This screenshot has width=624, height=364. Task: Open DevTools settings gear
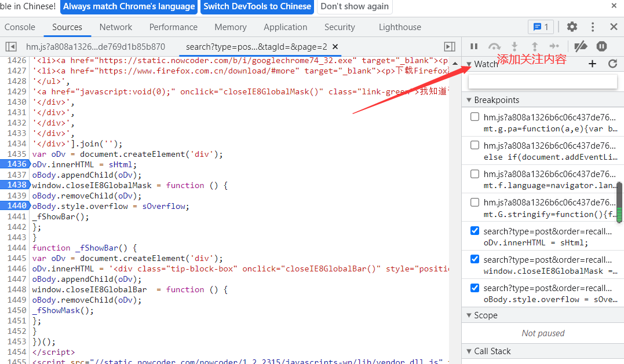coord(572,27)
